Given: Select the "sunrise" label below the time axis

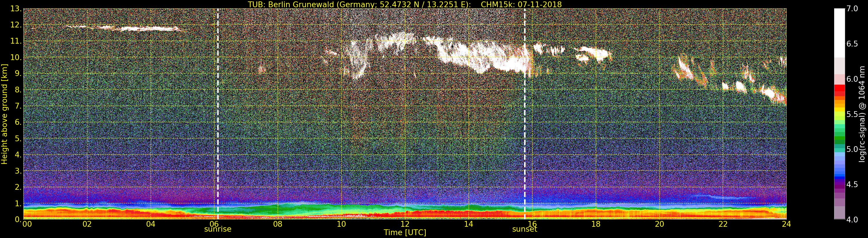Looking at the screenshot, I should pos(218,229).
